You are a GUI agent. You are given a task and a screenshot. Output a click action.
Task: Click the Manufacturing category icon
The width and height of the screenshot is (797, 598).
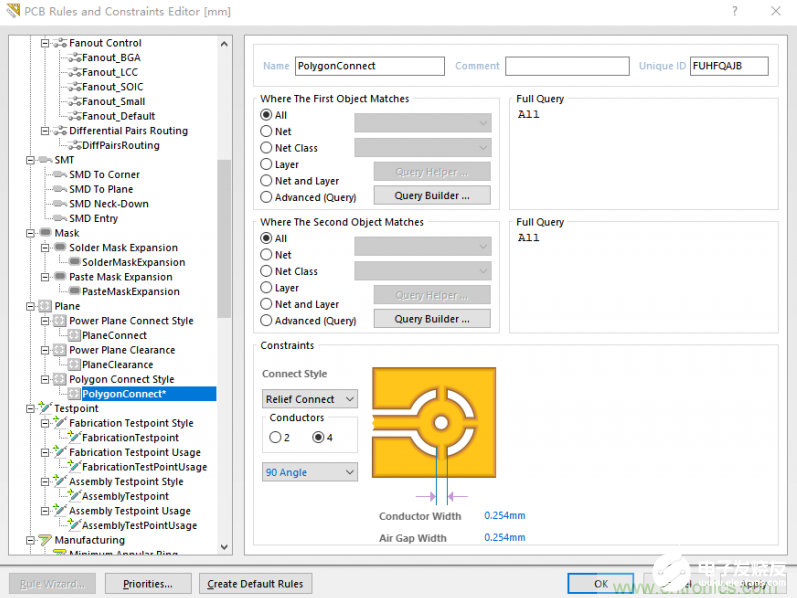[x=45, y=540]
